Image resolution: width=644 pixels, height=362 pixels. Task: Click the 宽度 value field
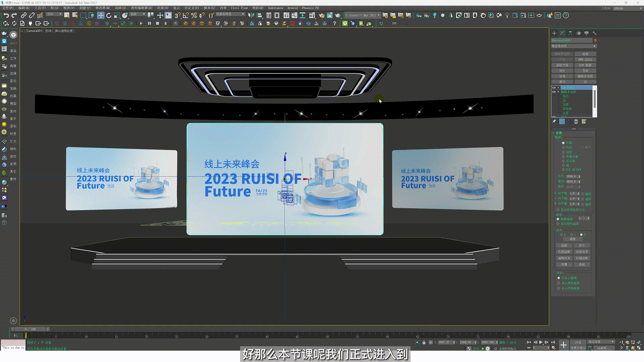pyautogui.click(x=572, y=181)
